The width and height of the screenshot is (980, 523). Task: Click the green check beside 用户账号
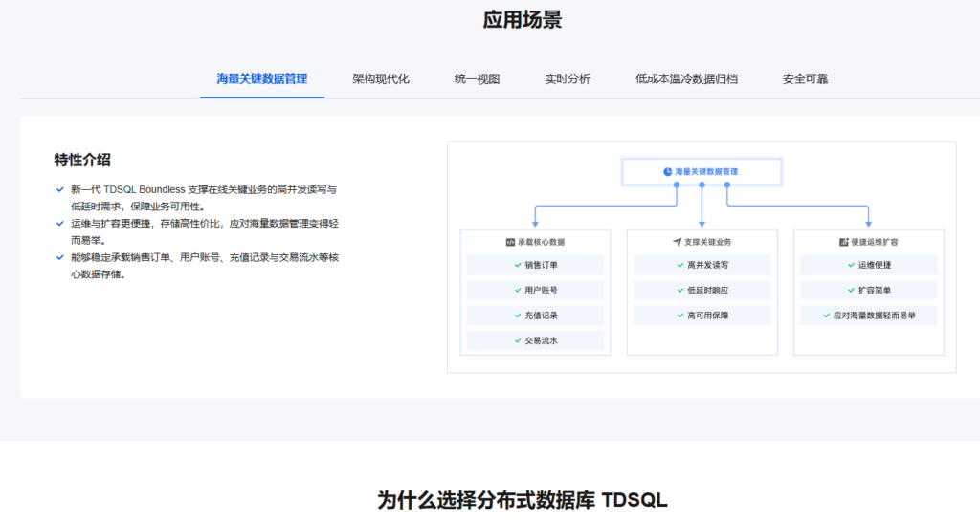tap(518, 291)
